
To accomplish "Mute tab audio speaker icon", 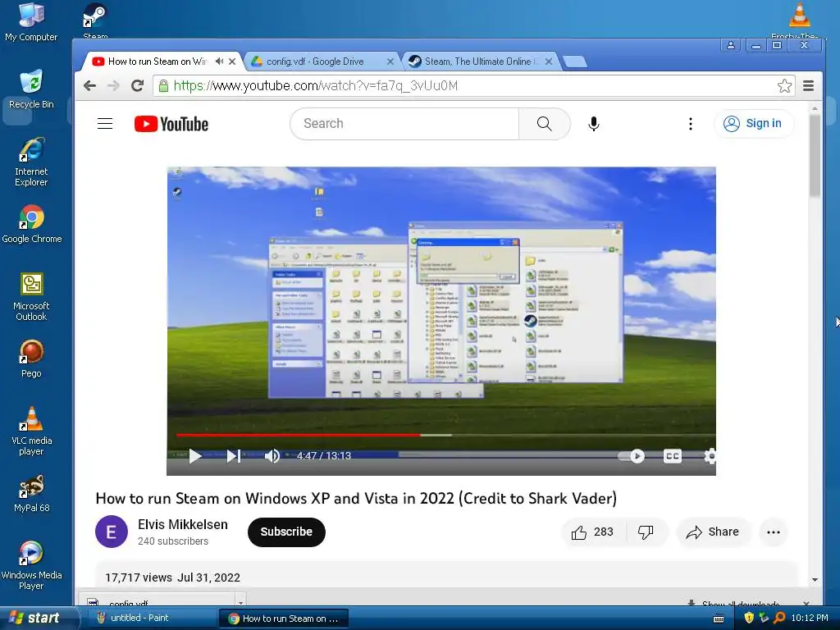I will pyautogui.click(x=219, y=61).
